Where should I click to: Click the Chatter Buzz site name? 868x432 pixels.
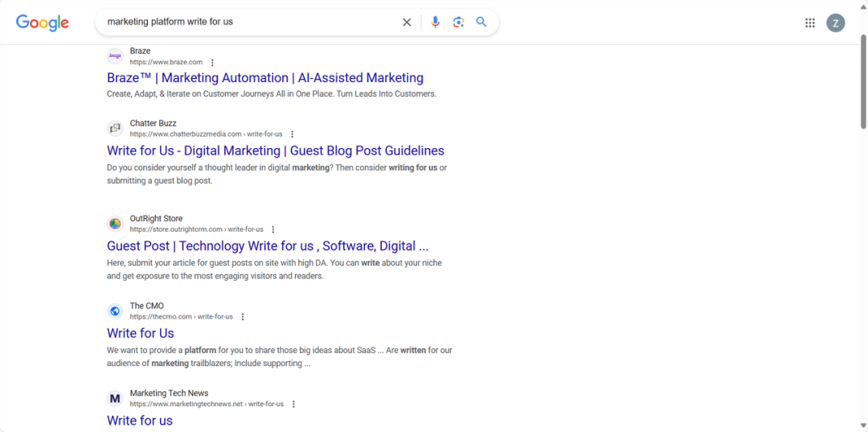click(x=154, y=123)
